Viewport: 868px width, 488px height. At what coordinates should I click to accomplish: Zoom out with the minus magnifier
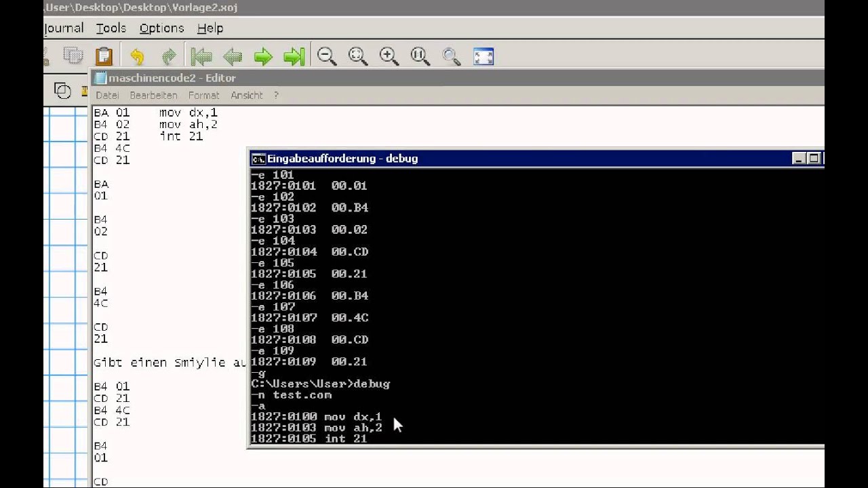[327, 56]
